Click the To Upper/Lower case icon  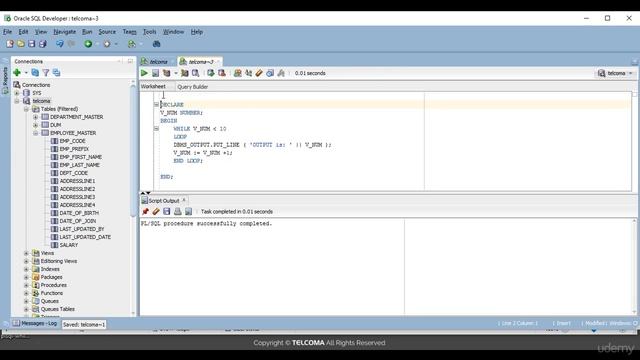(248, 73)
